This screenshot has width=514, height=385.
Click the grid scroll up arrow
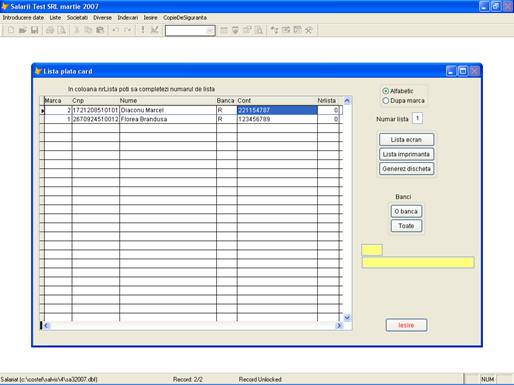point(347,100)
